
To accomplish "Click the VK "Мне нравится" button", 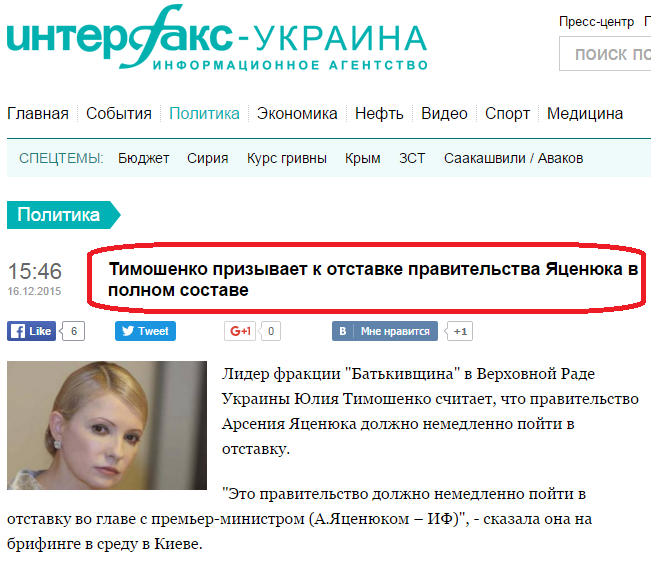I will coord(385,331).
